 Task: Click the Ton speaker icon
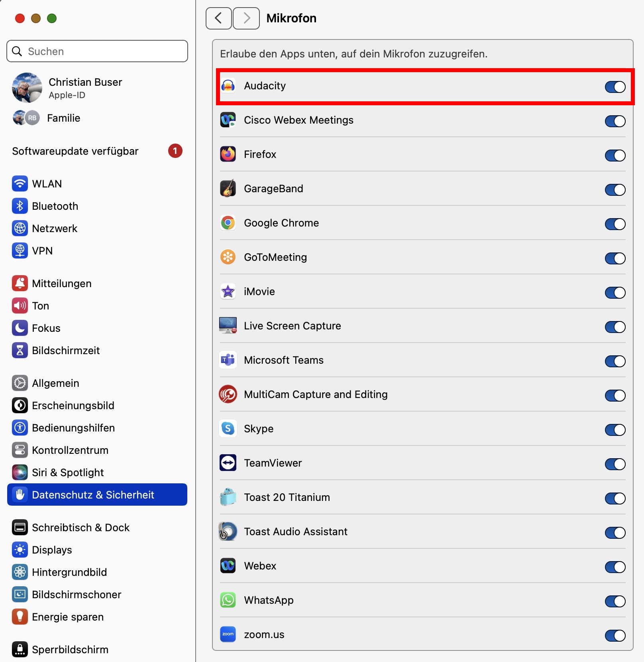coord(20,306)
